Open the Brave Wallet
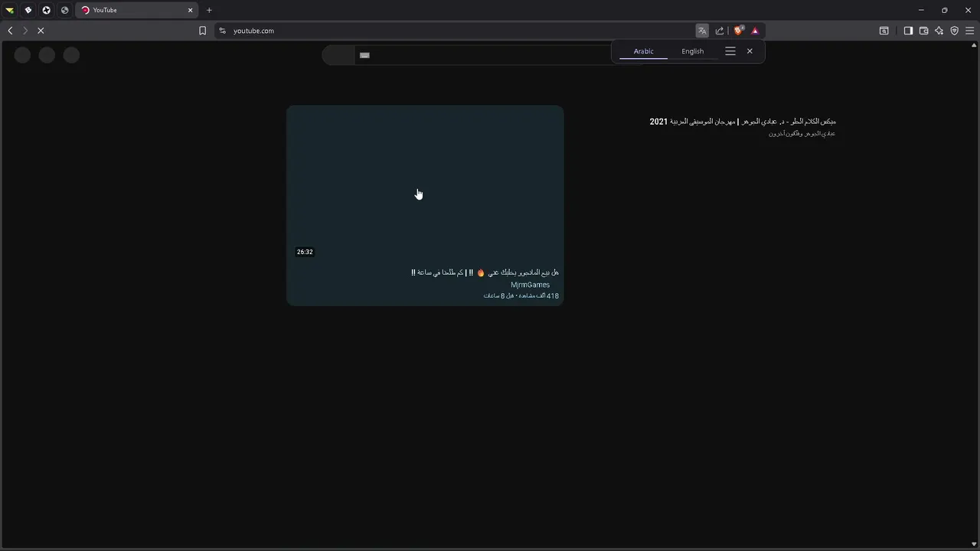 coord(923,31)
